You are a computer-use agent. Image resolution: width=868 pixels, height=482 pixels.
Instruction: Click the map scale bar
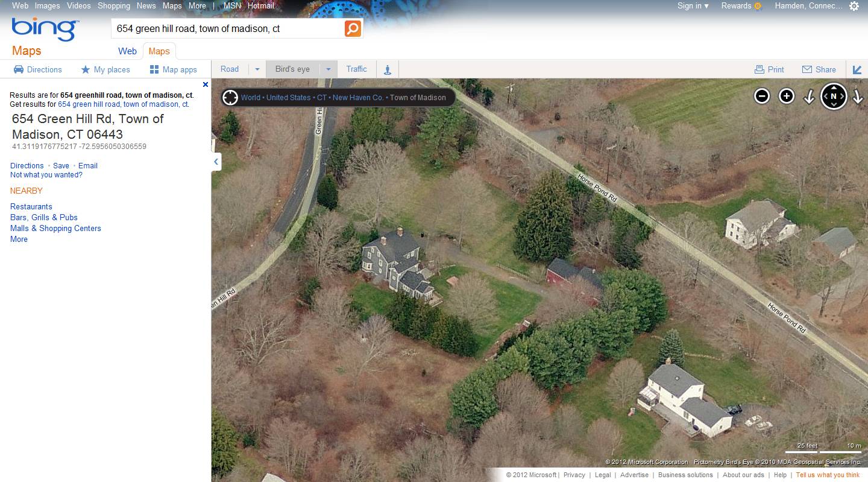824,449
